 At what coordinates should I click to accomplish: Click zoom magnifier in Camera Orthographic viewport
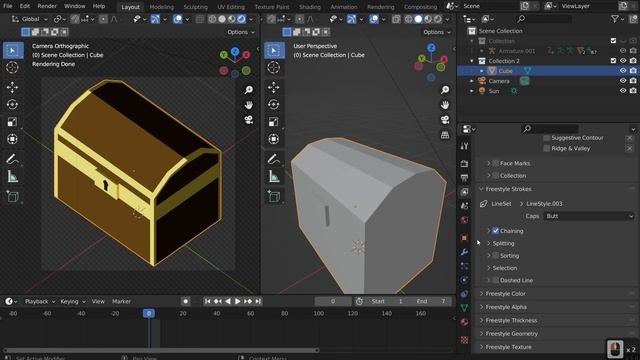coord(249,90)
